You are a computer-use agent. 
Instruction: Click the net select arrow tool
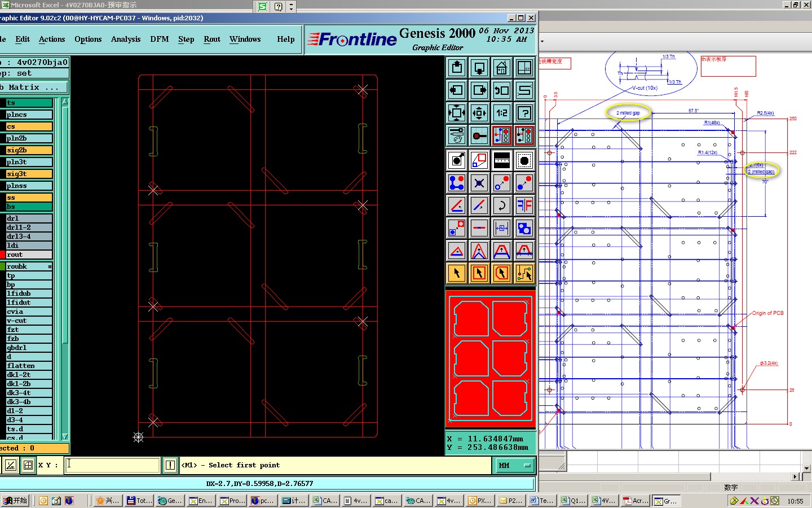point(524,274)
